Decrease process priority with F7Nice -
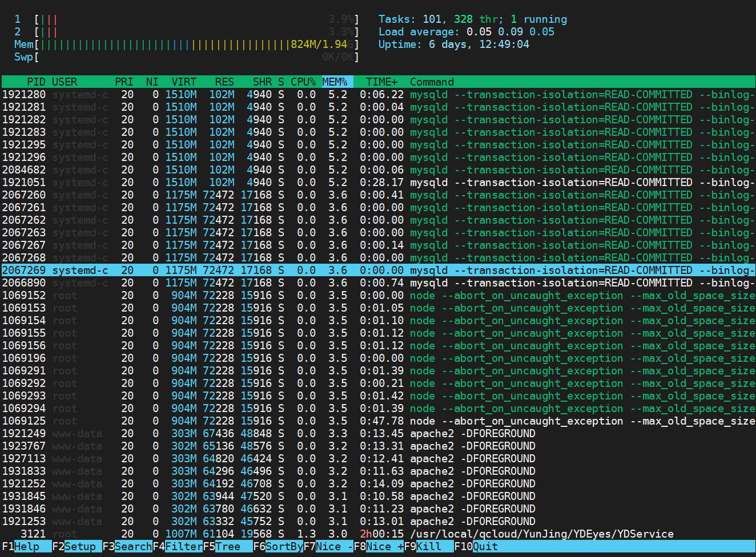The image size is (756, 557). [328, 546]
